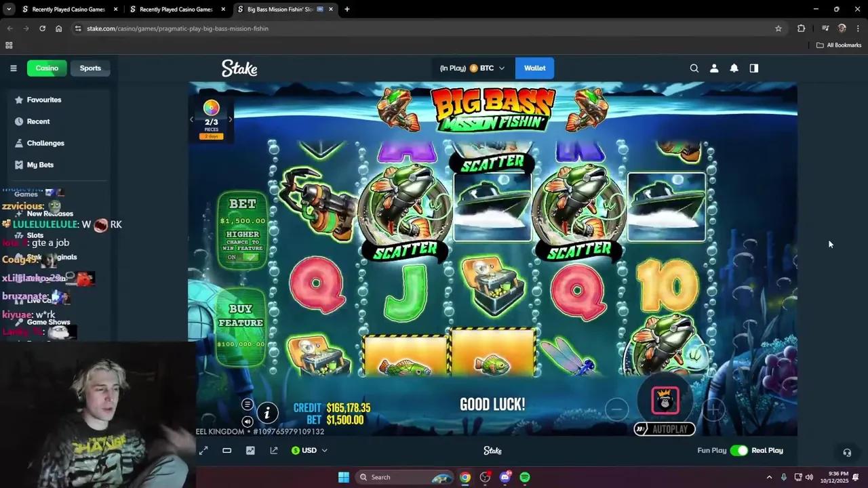Screen dimensions: 868x488
Task: Switch from Real Play to Fun Play
Action: pos(739,450)
